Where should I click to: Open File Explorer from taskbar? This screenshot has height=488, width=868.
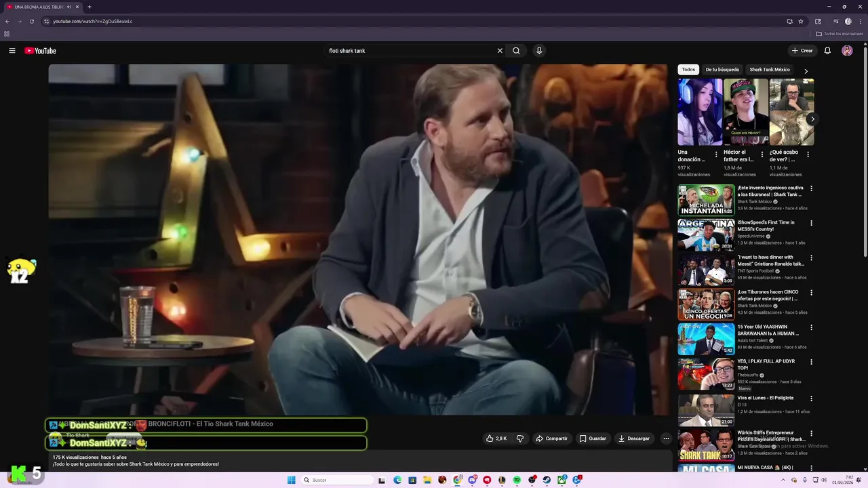pos(427,480)
